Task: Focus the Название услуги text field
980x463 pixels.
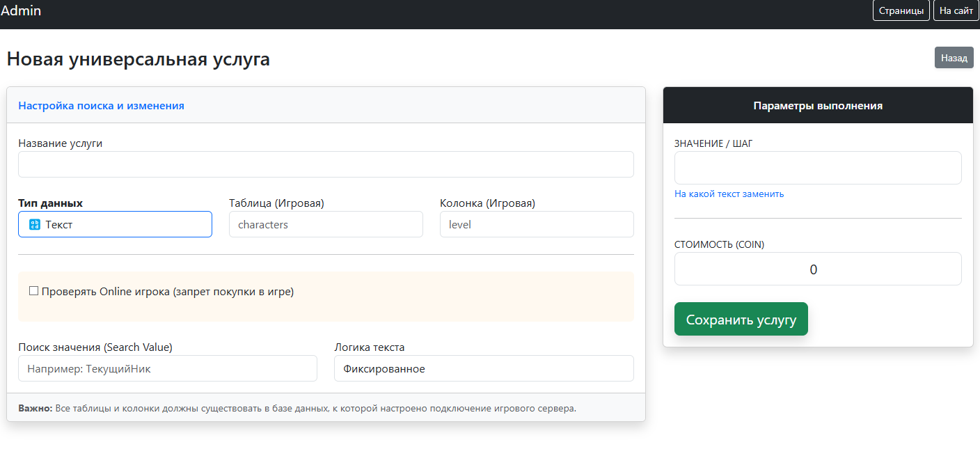Action: coord(326,164)
